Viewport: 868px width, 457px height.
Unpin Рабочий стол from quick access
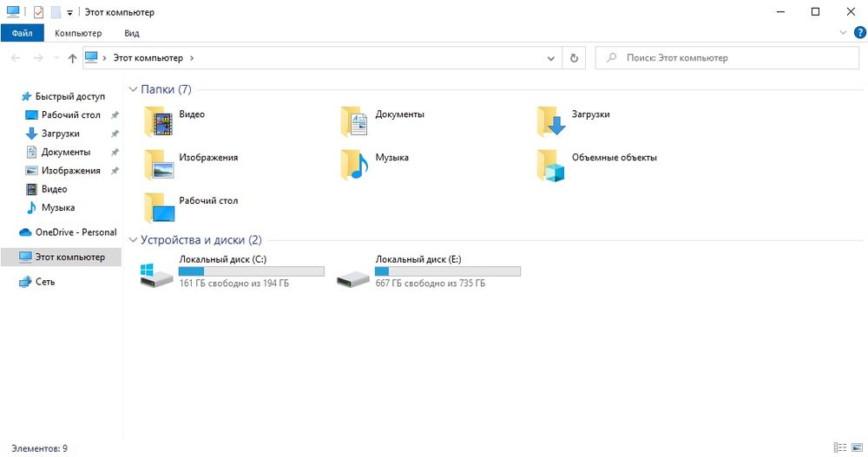click(115, 115)
